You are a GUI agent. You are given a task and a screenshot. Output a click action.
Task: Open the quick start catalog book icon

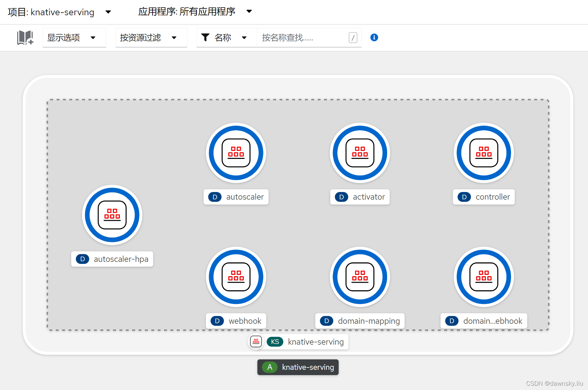click(x=25, y=37)
